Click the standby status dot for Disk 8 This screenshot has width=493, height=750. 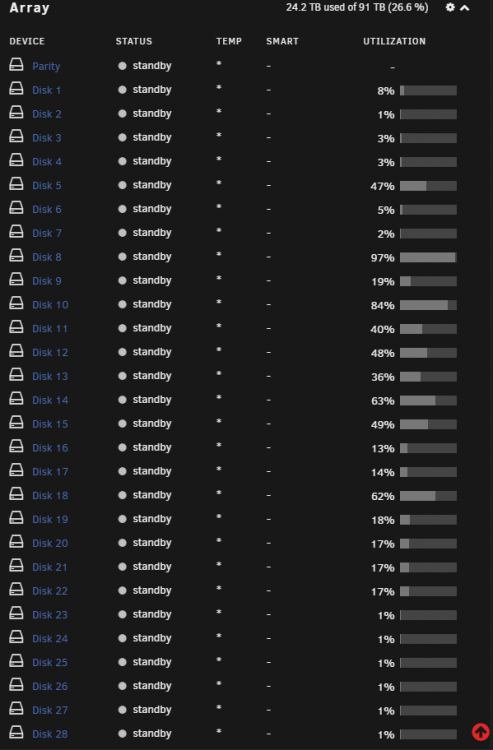coord(122,256)
